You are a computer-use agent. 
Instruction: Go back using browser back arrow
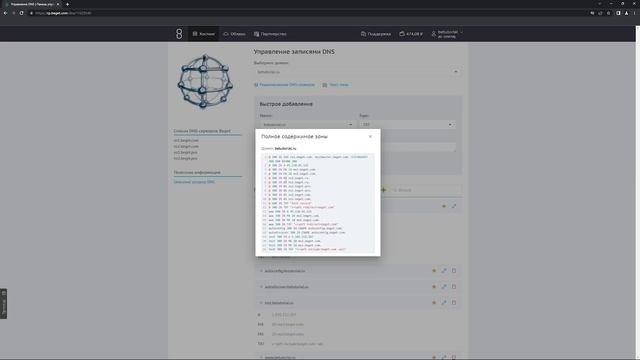[5, 13]
